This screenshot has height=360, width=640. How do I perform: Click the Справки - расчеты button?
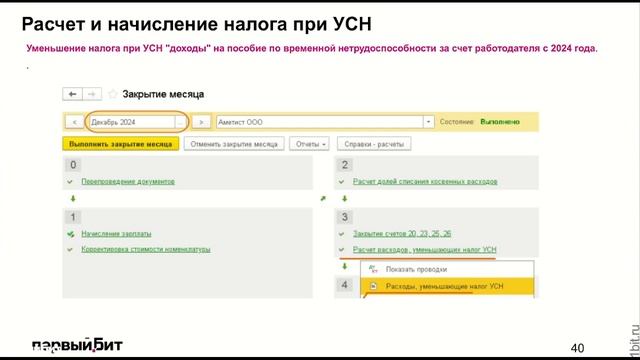coord(374,144)
